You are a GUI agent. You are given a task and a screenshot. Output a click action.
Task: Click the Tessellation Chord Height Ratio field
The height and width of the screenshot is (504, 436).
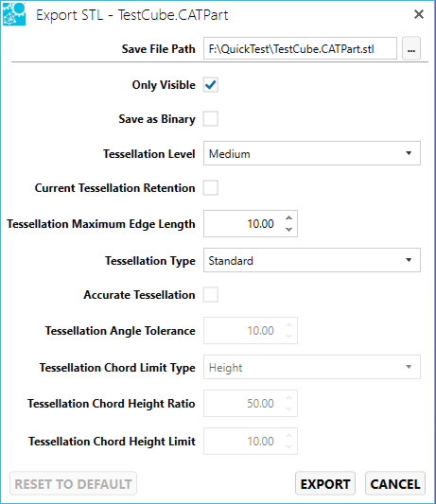click(x=251, y=404)
